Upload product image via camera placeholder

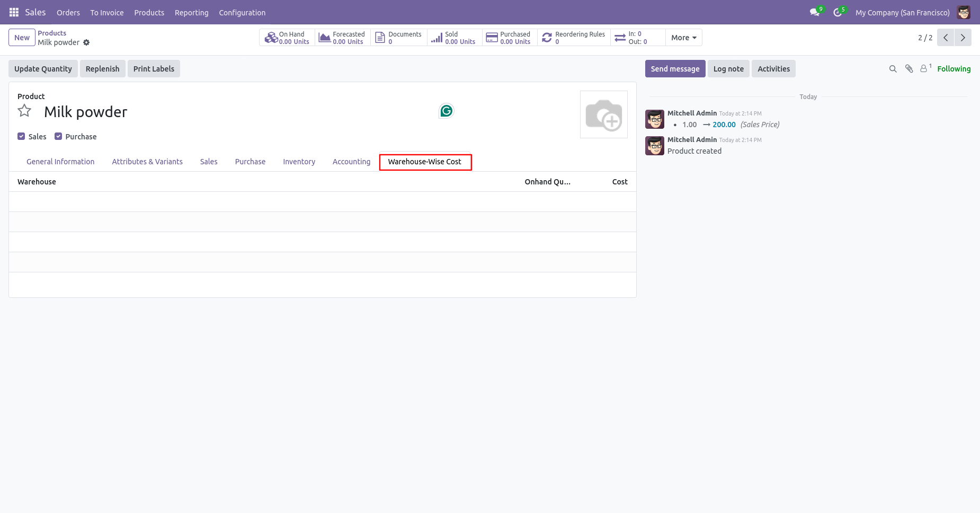pyautogui.click(x=604, y=114)
